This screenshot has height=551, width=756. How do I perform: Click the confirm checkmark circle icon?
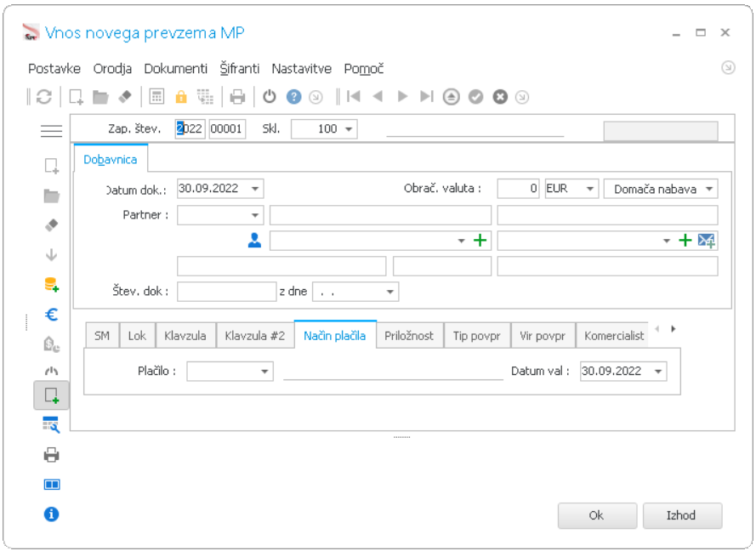click(x=476, y=97)
